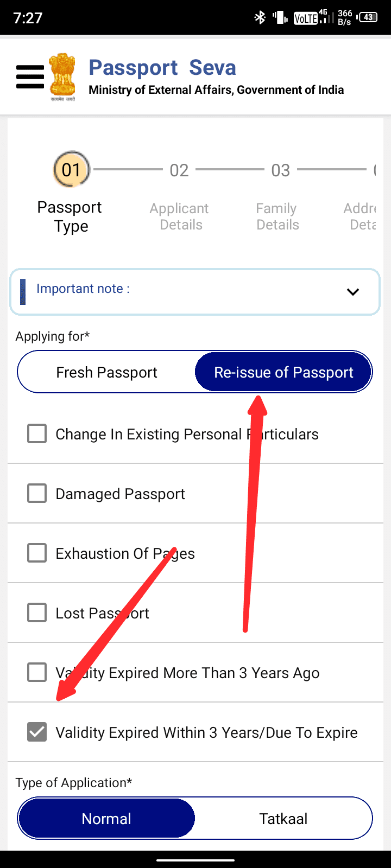The height and width of the screenshot is (868, 391).
Task: Tap the battery indicator icon
Action: point(368,17)
